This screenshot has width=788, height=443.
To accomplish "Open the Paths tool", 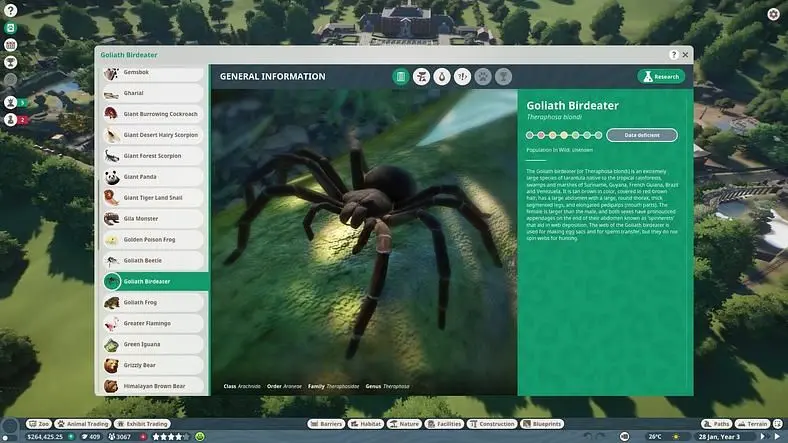I will point(716,424).
